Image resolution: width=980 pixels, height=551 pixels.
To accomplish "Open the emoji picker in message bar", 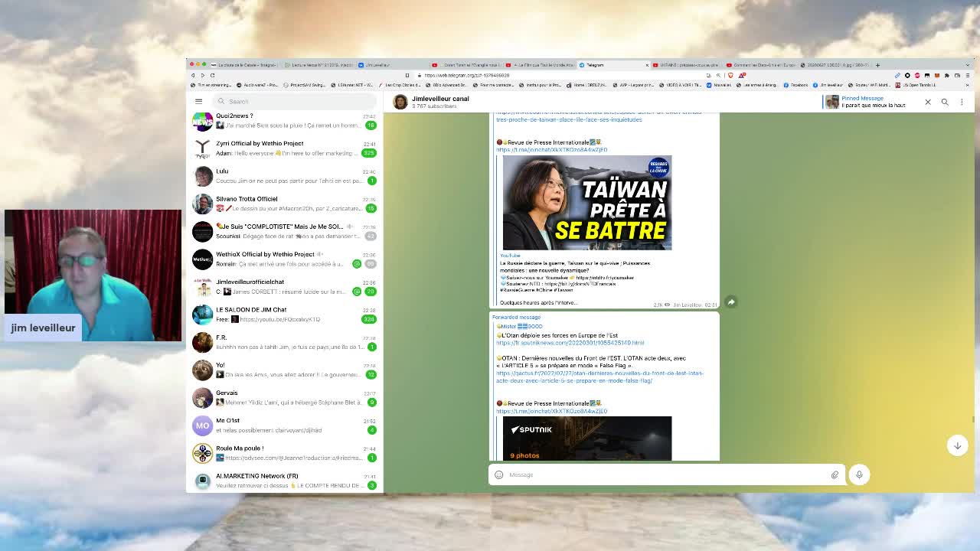I will pos(499,474).
